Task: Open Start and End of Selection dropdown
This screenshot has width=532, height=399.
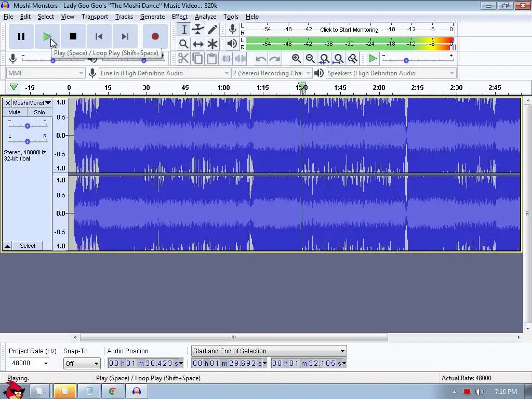Action: click(269, 351)
